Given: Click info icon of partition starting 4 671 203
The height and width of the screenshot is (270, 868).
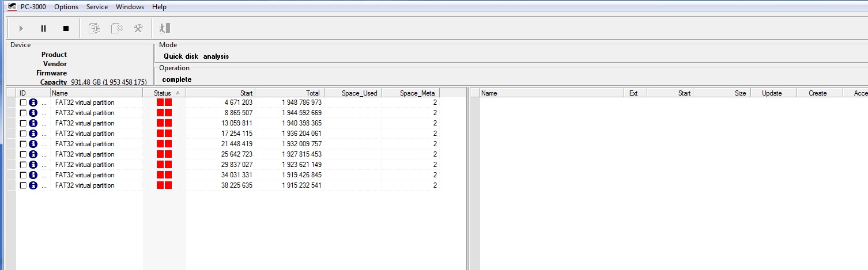Looking at the screenshot, I should click(x=33, y=102).
